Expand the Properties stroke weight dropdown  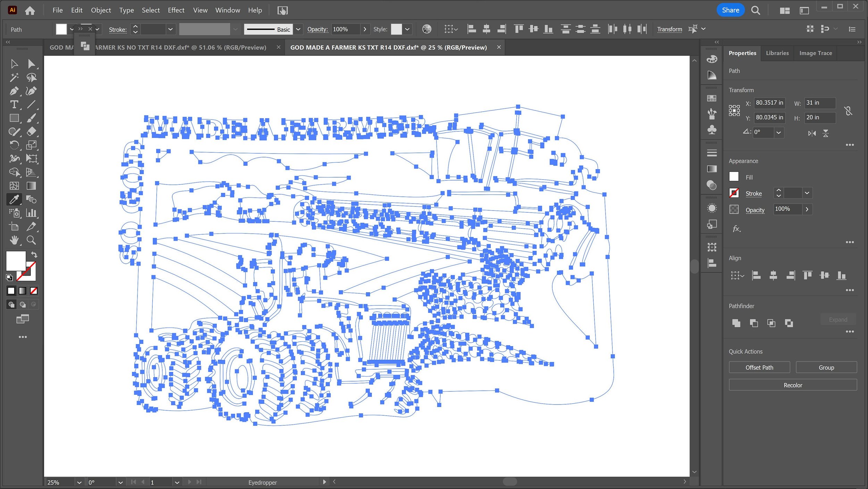(807, 193)
